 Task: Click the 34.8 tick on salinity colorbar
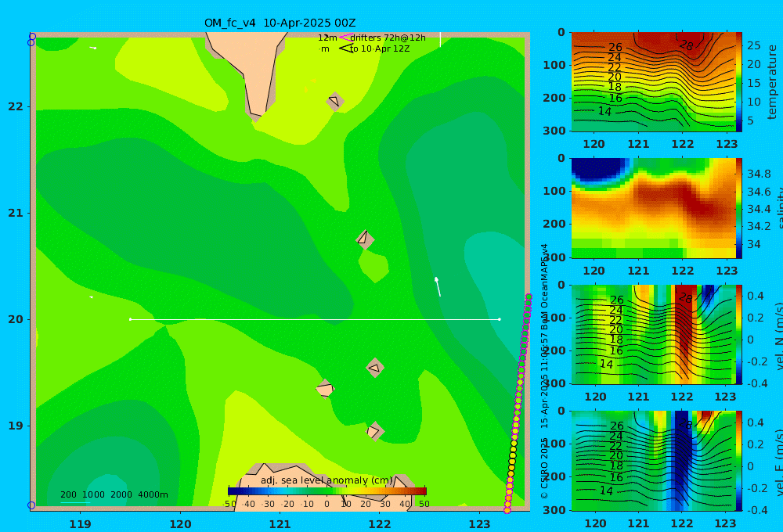759,174
